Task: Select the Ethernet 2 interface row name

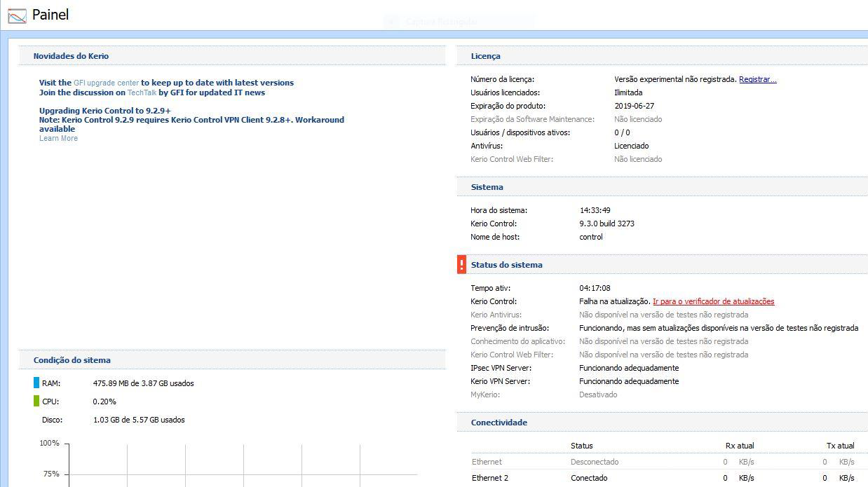Action: click(x=490, y=478)
